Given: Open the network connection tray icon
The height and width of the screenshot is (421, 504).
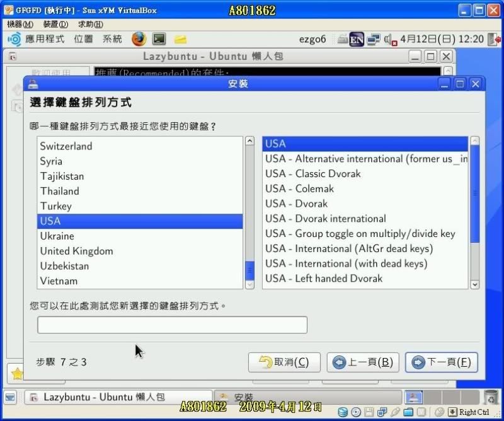Looking at the screenshot, I should pyautogui.click(x=374, y=39).
